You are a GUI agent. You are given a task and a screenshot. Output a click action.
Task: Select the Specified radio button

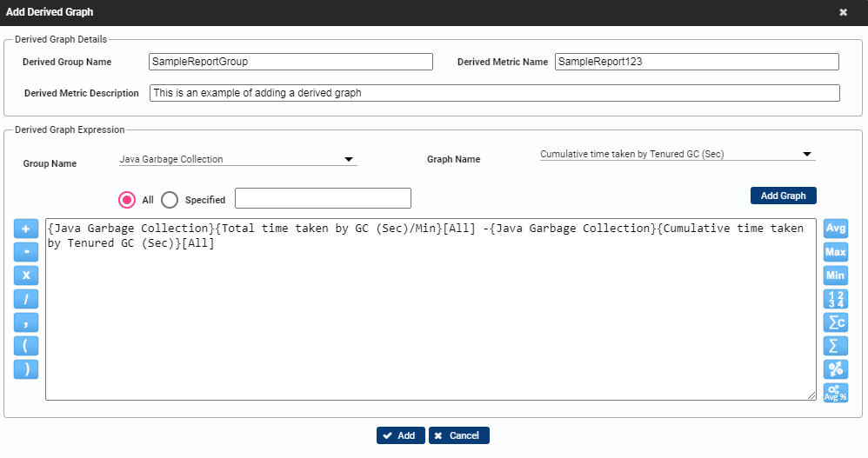pos(170,199)
